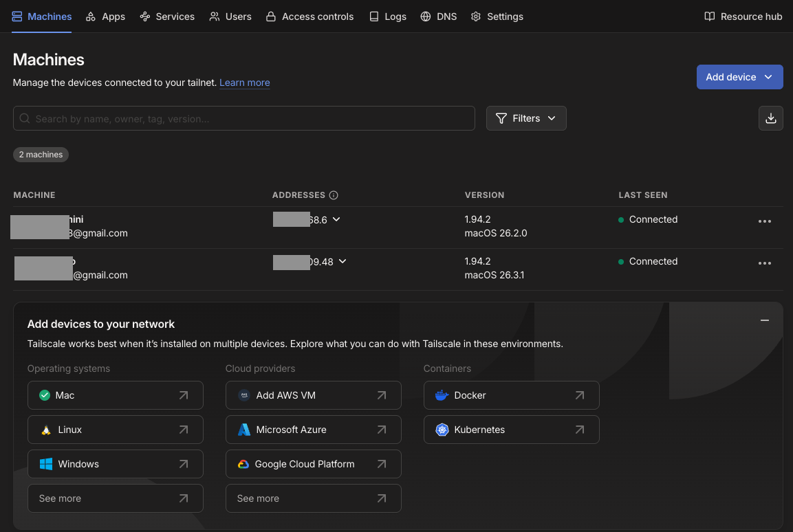Open options menu for macOS 26.2.0 machine

coord(764,221)
